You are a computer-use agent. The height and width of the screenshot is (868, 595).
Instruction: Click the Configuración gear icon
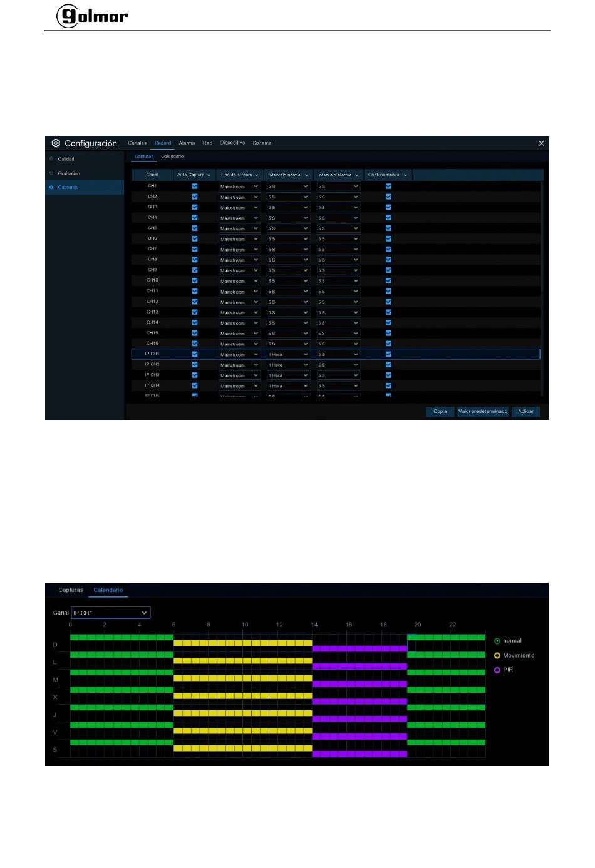tap(56, 143)
